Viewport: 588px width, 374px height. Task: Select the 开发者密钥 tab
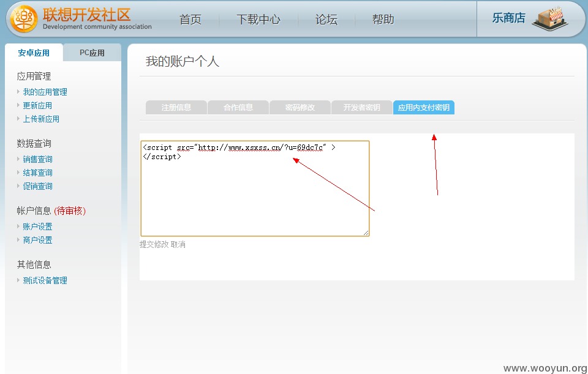coord(362,108)
